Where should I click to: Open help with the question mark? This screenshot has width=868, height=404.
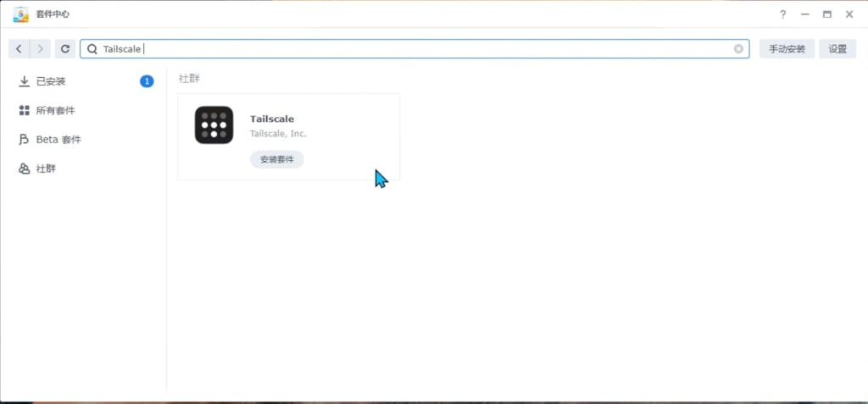pos(782,14)
